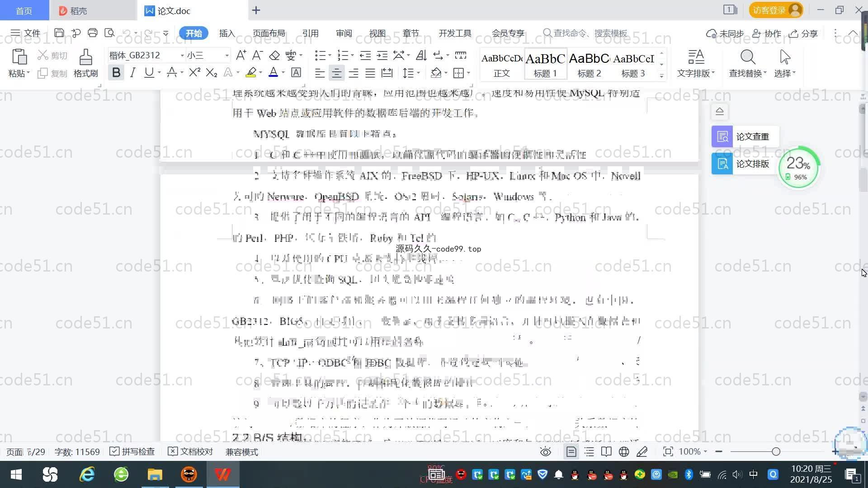Decrease paragraph indent
This screenshot has height=488, width=868.
(365, 56)
